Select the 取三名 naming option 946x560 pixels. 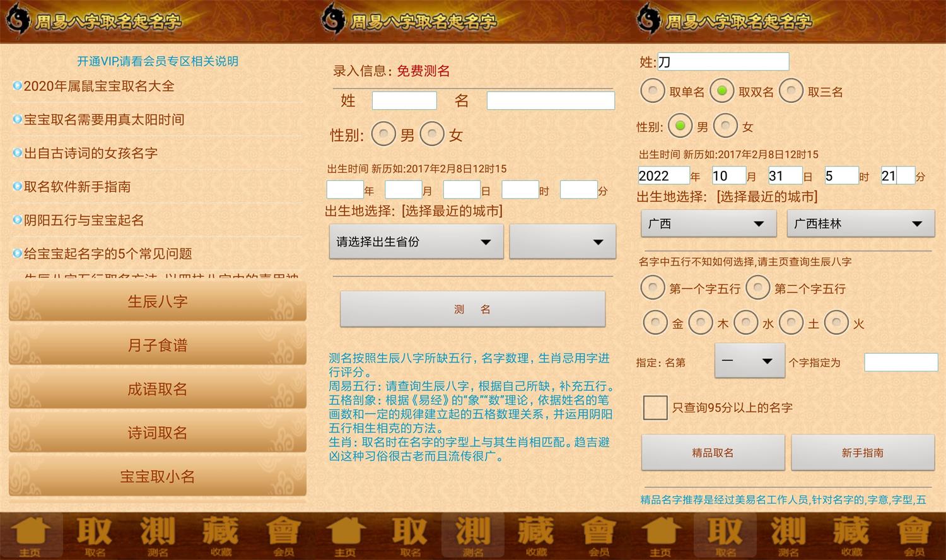pyautogui.click(x=791, y=91)
